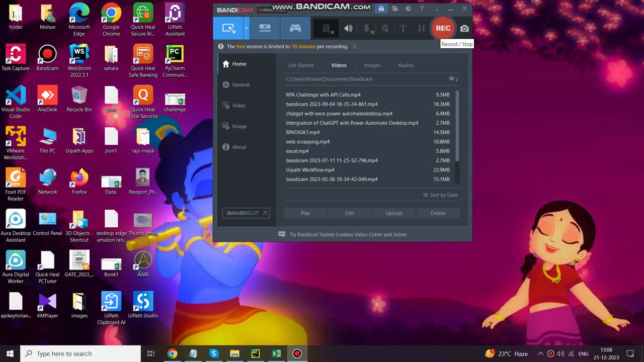Open Image settings in sidebar
Image resolution: width=644 pixels, height=362 pixels.
(x=247, y=126)
